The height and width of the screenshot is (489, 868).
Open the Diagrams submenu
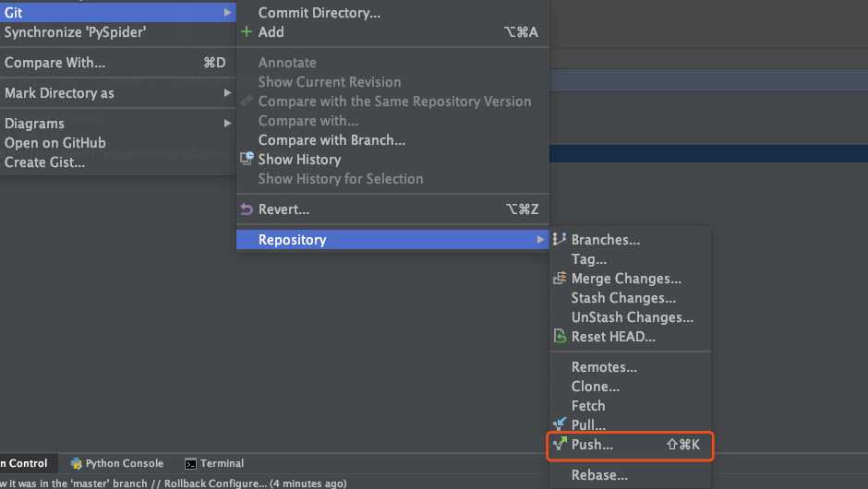(x=34, y=124)
